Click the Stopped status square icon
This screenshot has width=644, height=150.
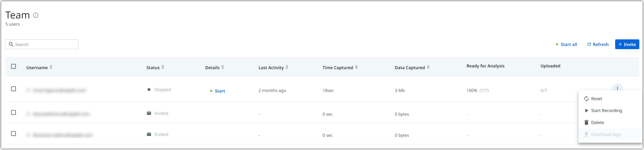(149, 90)
